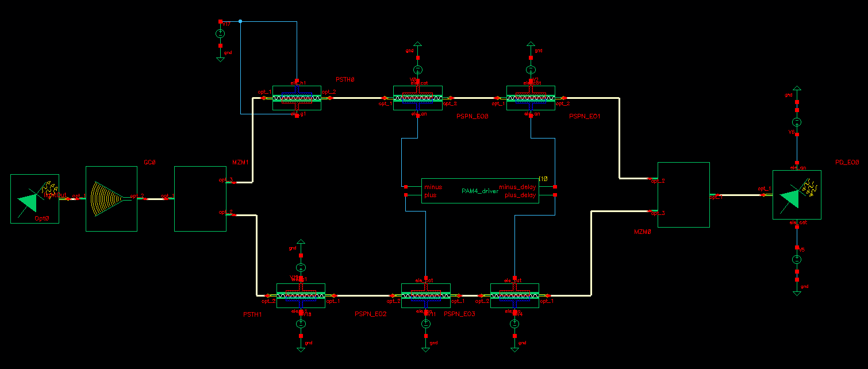Click the PSPN_EO3 instance label
This screenshot has height=369, width=868.
pyautogui.click(x=460, y=314)
